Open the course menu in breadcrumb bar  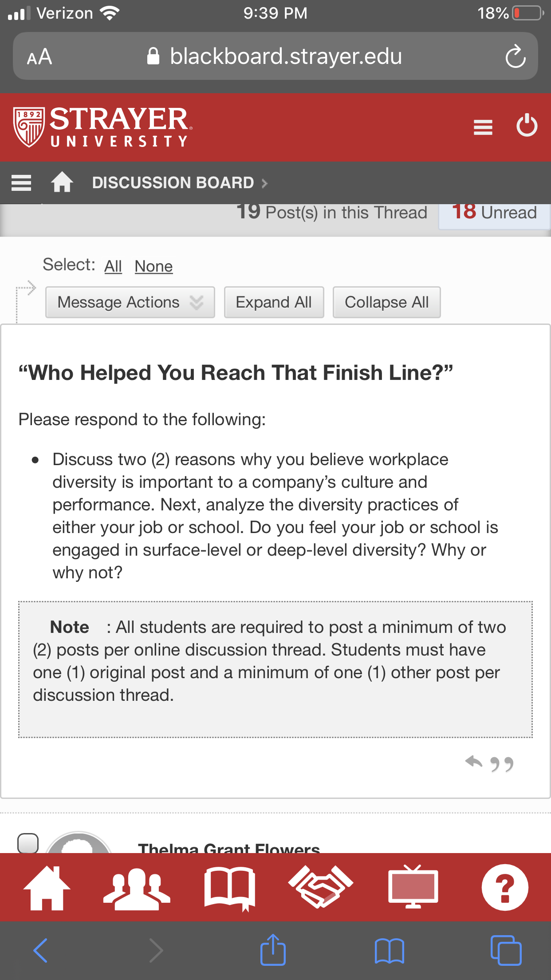point(21,183)
